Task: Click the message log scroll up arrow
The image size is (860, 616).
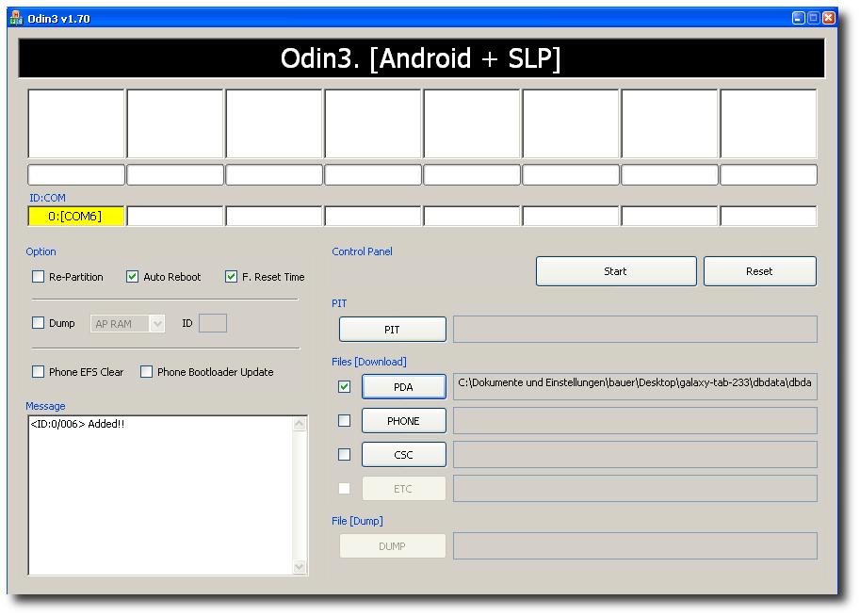Action: tap(300, 424)
